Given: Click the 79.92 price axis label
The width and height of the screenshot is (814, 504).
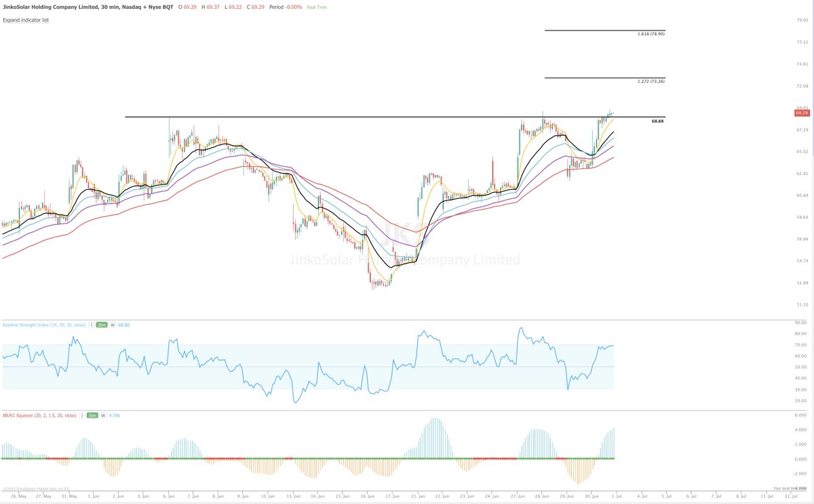Looking at the screenshot, I should pos(801,20).
